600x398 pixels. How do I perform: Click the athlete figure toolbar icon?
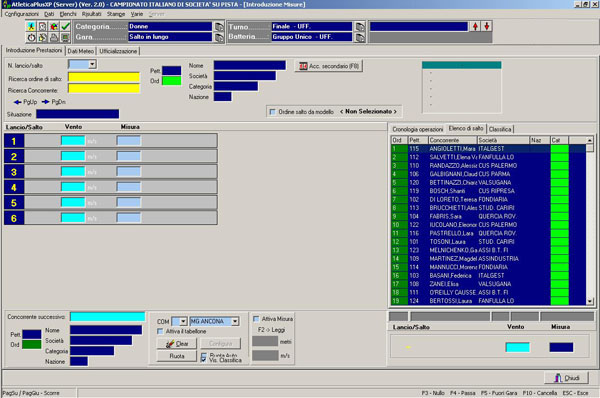(x=31, y=26)
